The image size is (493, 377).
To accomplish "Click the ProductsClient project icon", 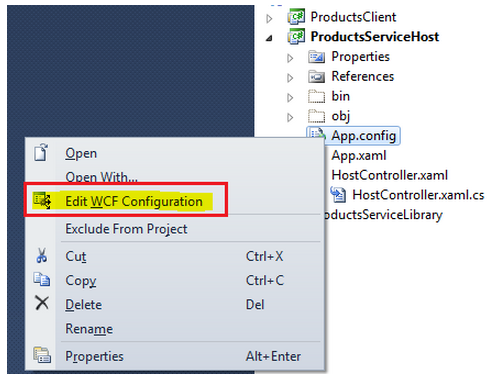I will (296, 17).
